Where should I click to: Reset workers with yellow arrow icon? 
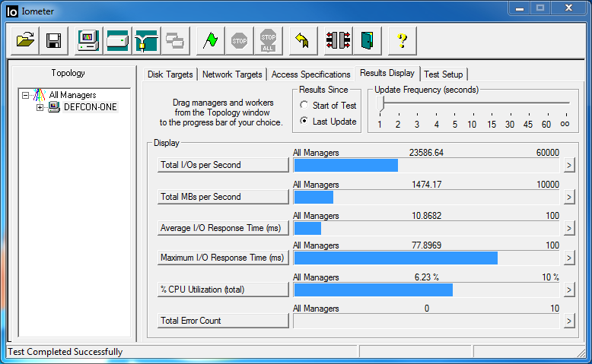pyautogui.click(x=302, y=41)
